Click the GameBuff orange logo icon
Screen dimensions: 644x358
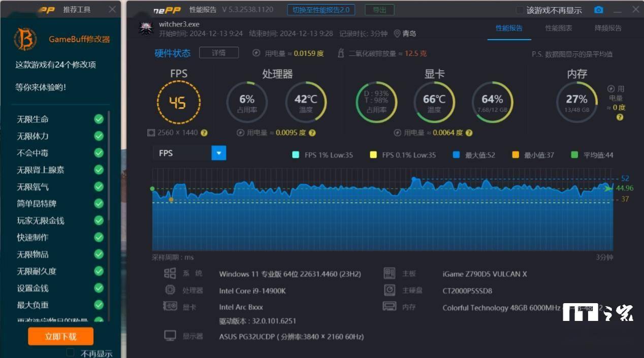click(x=25, y=39)
